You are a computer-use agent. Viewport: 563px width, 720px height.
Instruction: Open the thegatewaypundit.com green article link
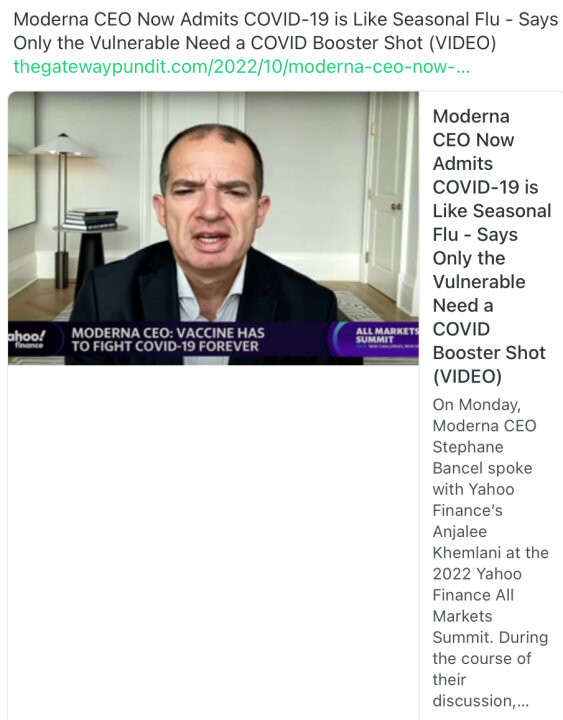point(242,67)
